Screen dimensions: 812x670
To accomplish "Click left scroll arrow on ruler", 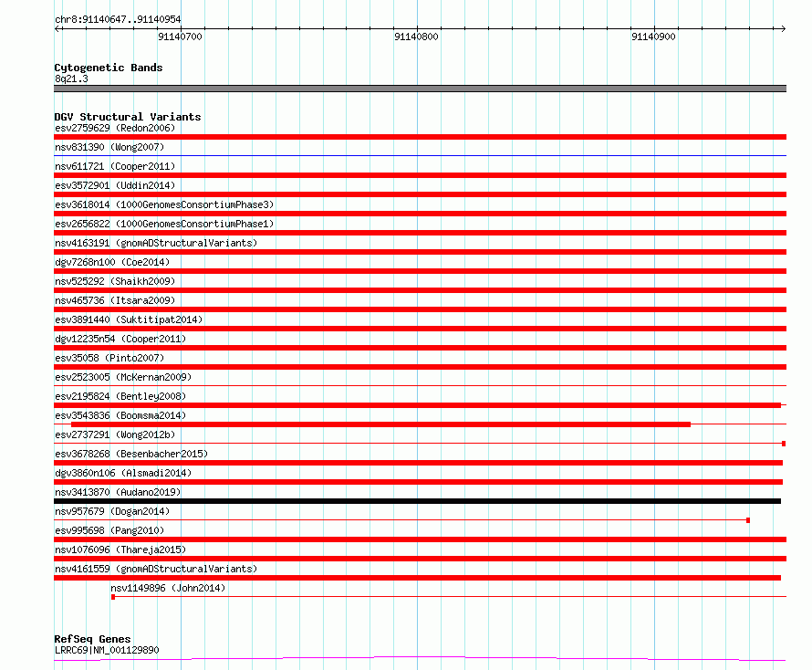I will 57,29.
